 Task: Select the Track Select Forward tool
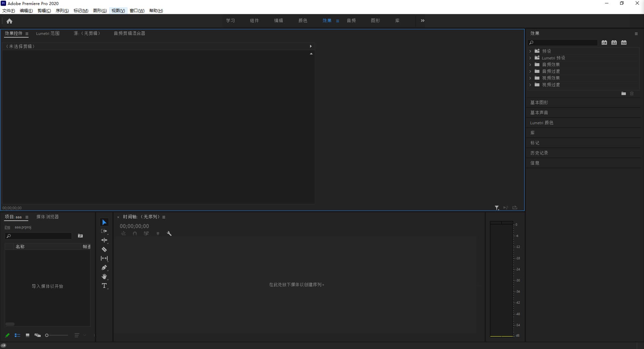click(x=104, y=231)
